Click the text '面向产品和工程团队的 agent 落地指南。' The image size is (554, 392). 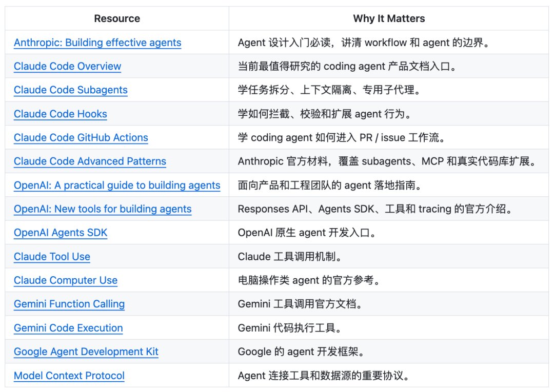tap(330, 185)
